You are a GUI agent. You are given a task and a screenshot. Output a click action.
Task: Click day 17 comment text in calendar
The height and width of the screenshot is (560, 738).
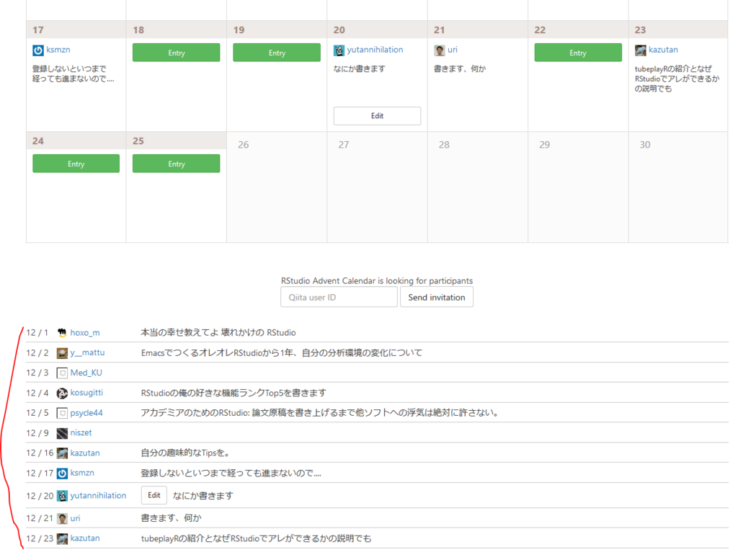point(73,74)
